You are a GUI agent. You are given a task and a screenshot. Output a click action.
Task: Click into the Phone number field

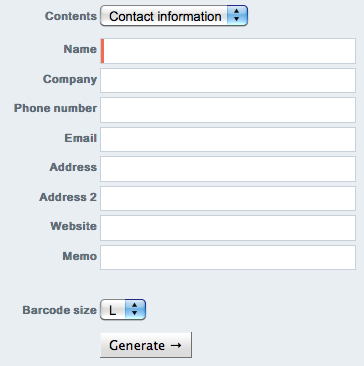(228, 110)
